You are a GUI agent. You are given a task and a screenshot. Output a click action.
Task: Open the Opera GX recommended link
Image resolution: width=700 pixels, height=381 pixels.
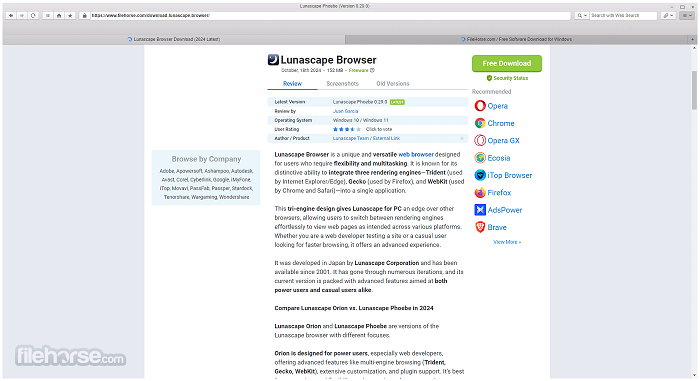point(504,140)
